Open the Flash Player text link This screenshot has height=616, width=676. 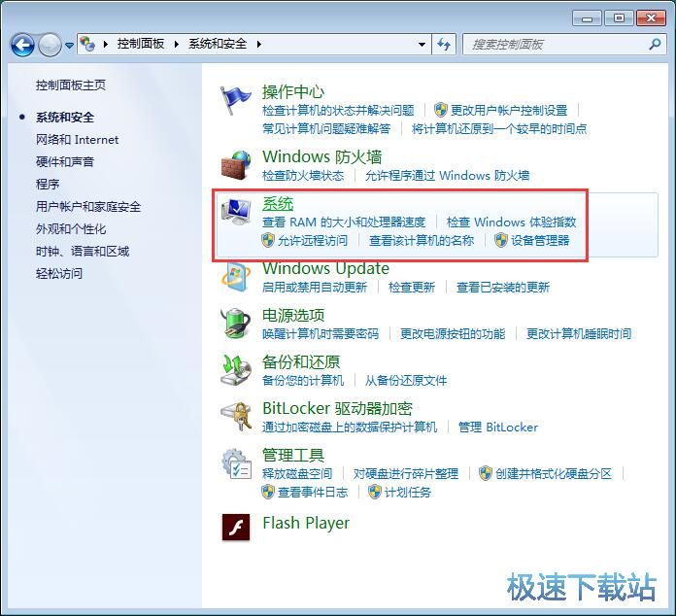306,523
